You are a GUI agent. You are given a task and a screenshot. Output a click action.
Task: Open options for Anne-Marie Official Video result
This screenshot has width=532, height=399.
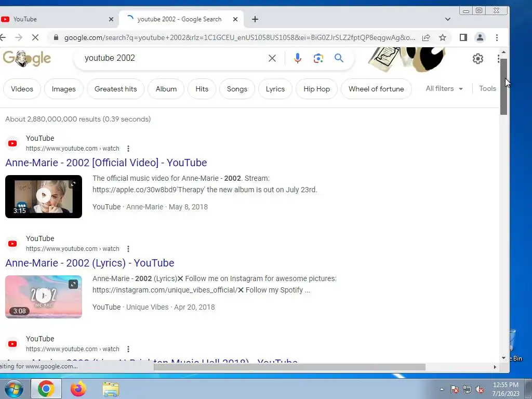tap(128, 149)
